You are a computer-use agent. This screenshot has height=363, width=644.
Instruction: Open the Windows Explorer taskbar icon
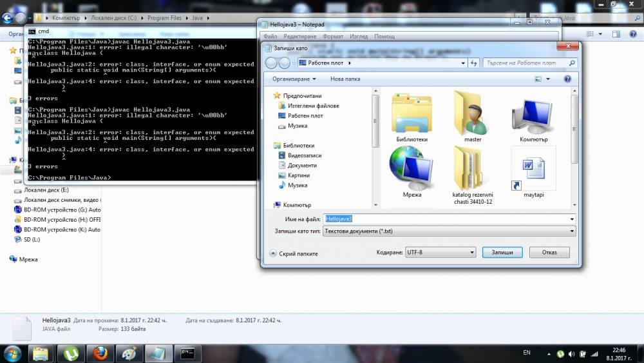40,353
